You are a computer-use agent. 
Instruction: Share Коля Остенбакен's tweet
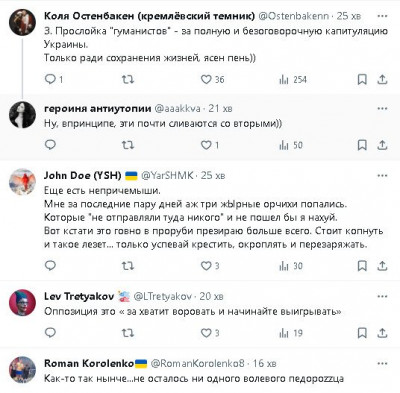[x=382, y=79]
